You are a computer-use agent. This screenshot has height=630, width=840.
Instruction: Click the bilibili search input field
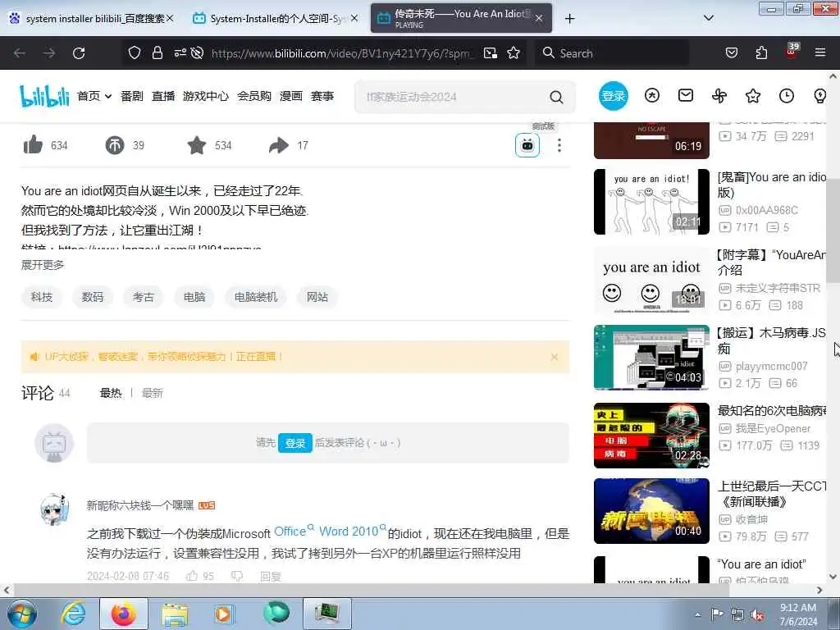[453, 97]
